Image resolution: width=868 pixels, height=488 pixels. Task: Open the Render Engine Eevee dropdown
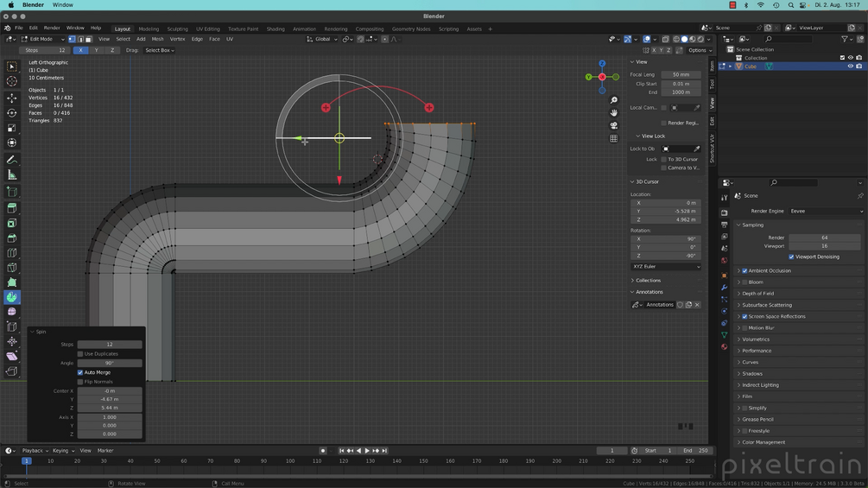(826, 211)
